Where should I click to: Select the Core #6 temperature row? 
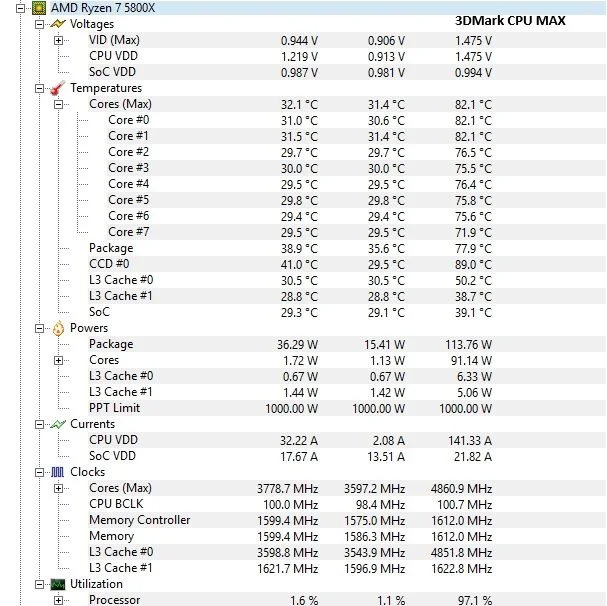[357, 216]
